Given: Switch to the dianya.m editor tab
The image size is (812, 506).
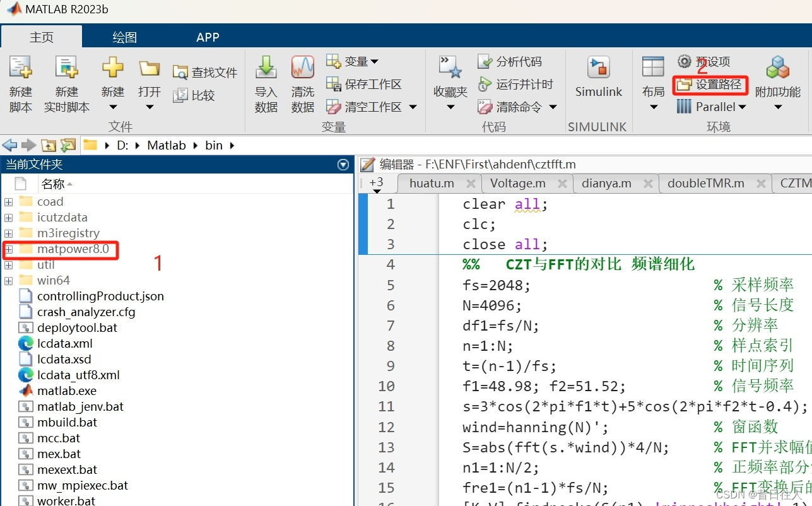Looking at the screenshot, I should coord(604,183).
